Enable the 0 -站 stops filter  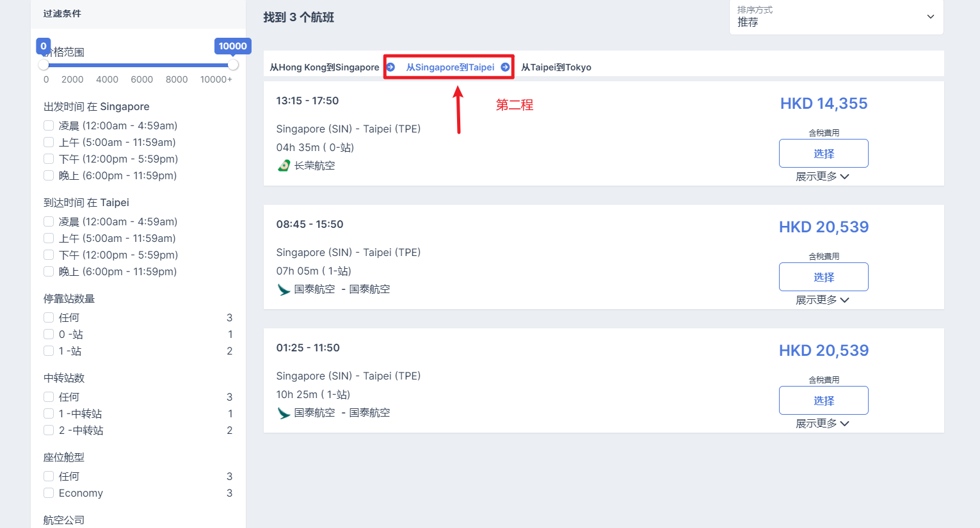click(x=49, y=335)
